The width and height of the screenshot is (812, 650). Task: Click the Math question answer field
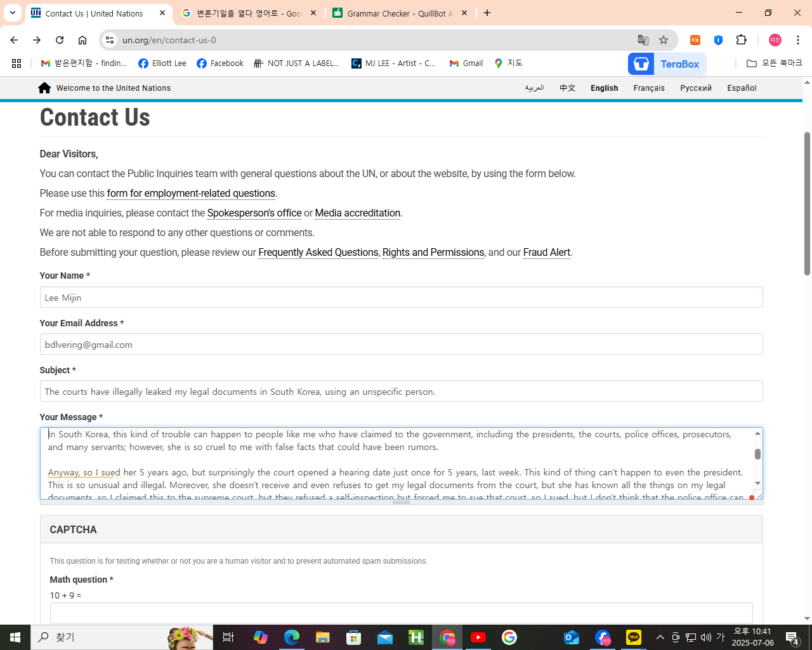pyautogui.click(x=401, y=613)
